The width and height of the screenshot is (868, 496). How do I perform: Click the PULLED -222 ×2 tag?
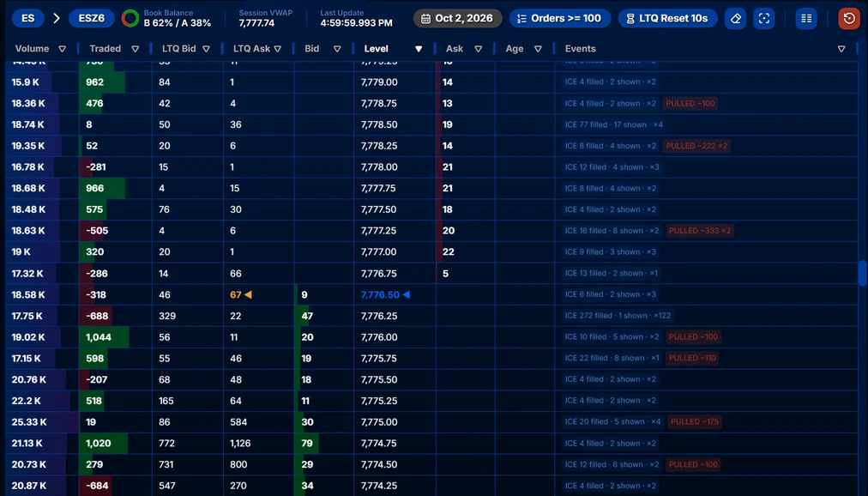point(696,146)
